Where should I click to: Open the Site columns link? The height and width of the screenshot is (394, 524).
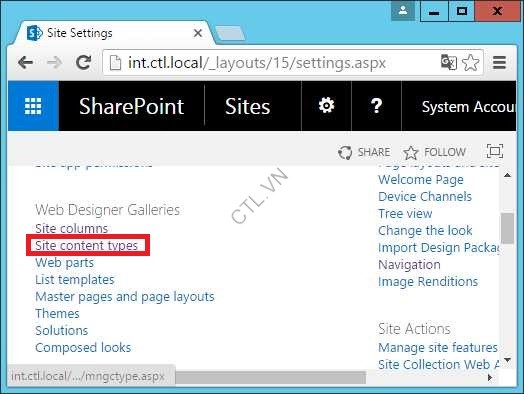point(72,229)
